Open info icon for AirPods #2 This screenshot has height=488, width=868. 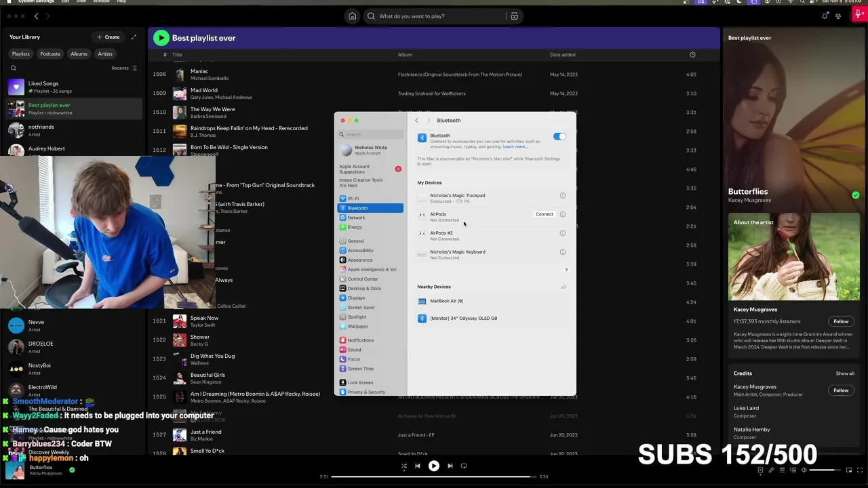coord(562,233)
